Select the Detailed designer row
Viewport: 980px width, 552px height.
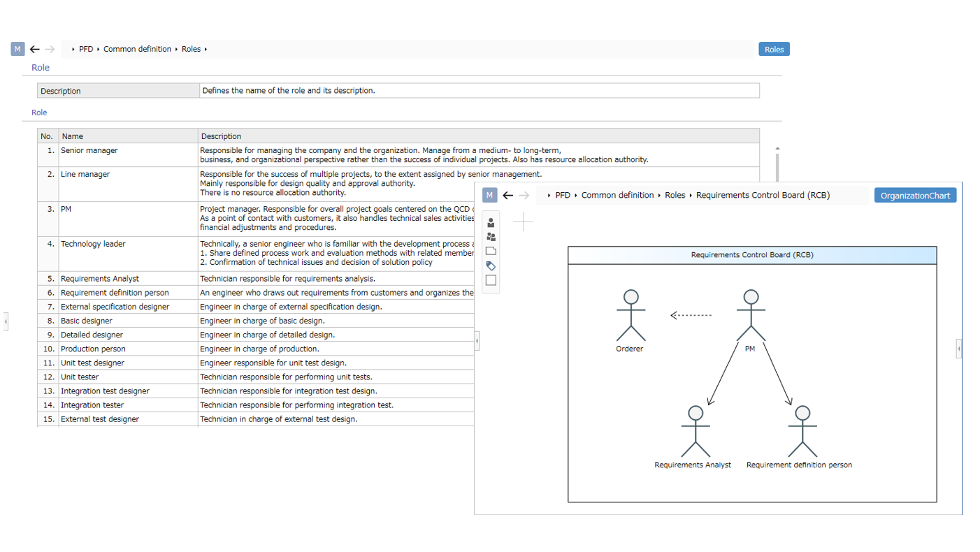pyautogui.click(x=92, y=335)
